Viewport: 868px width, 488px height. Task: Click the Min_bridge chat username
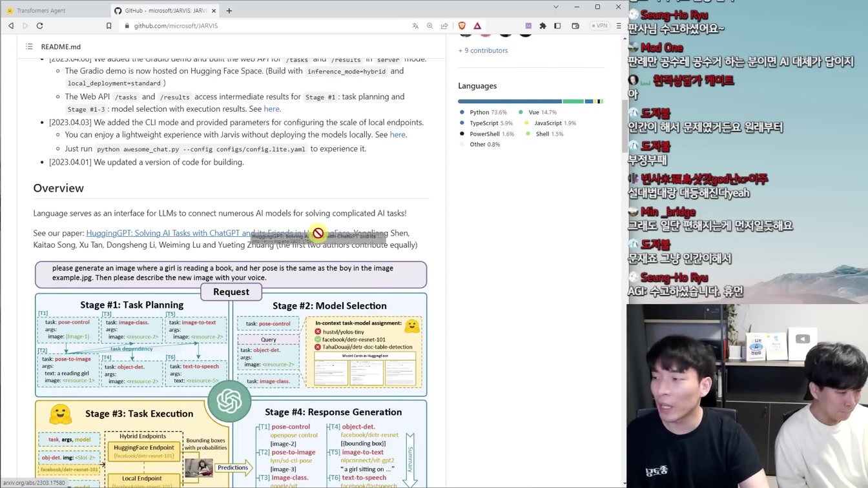pos(668,212)
